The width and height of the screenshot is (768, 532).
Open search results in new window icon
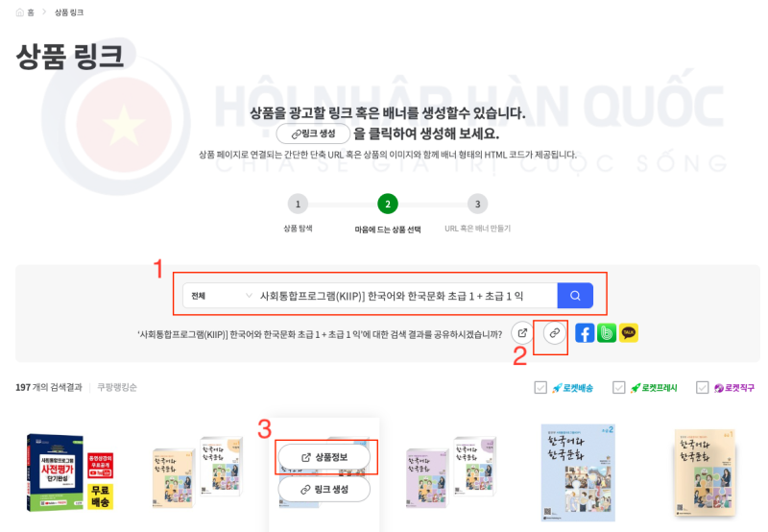522,333
